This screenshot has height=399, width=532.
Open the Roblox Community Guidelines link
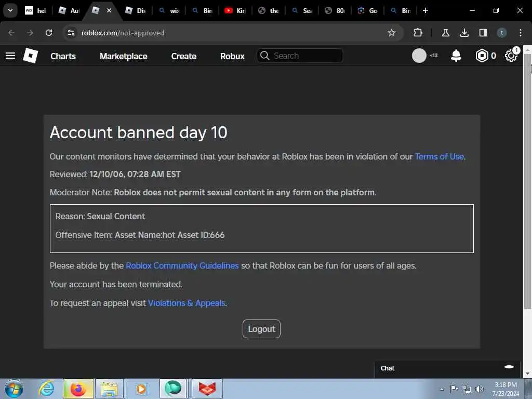point(182,265)
